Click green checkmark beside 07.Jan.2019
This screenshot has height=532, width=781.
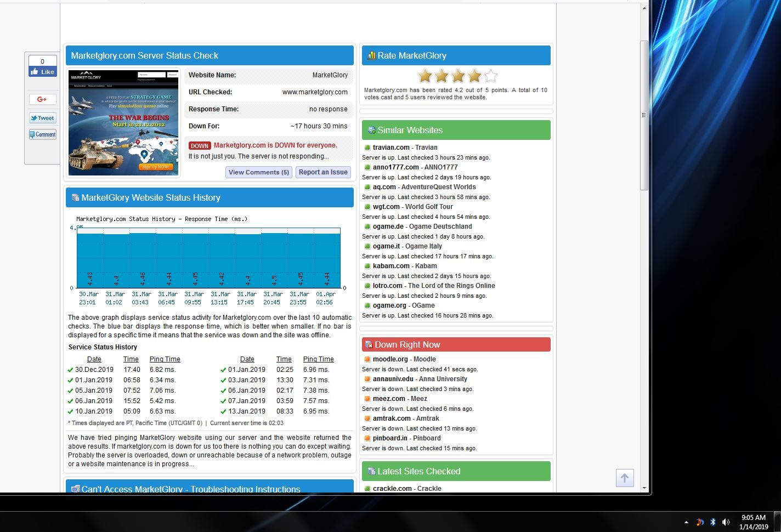pos(223,401)
